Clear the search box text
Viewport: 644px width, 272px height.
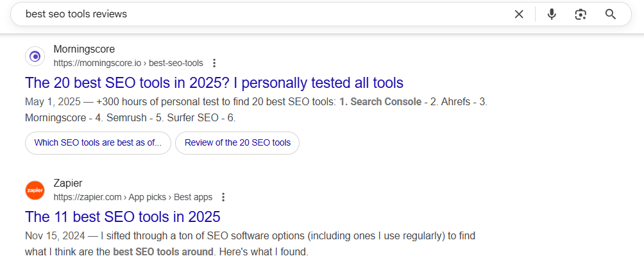(519, 14)
